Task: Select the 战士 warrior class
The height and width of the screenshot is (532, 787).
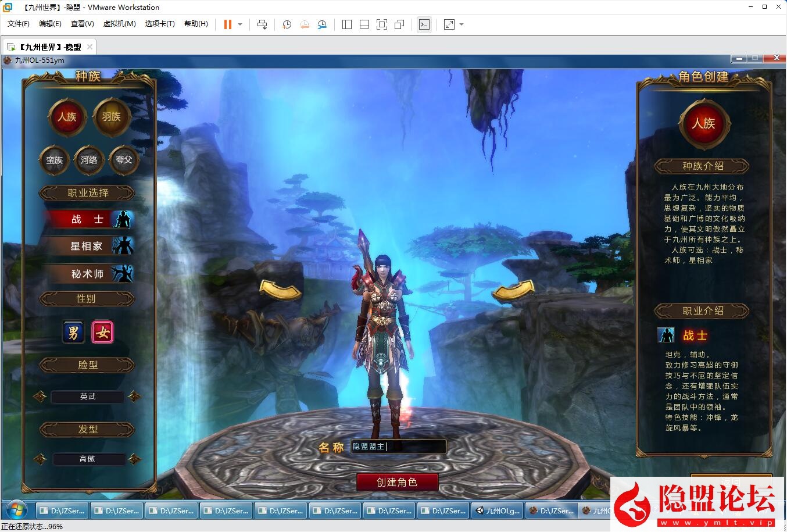Action: [x=87, y=220]
